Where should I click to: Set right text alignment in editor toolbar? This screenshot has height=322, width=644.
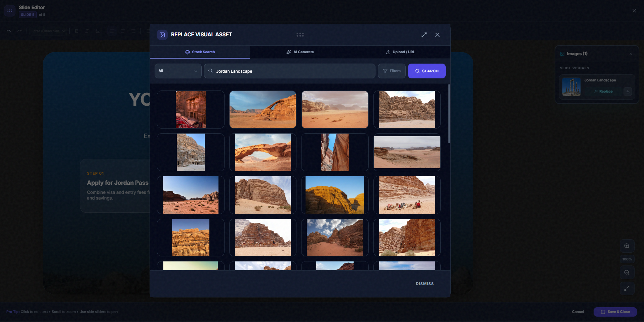coord(134,31)
